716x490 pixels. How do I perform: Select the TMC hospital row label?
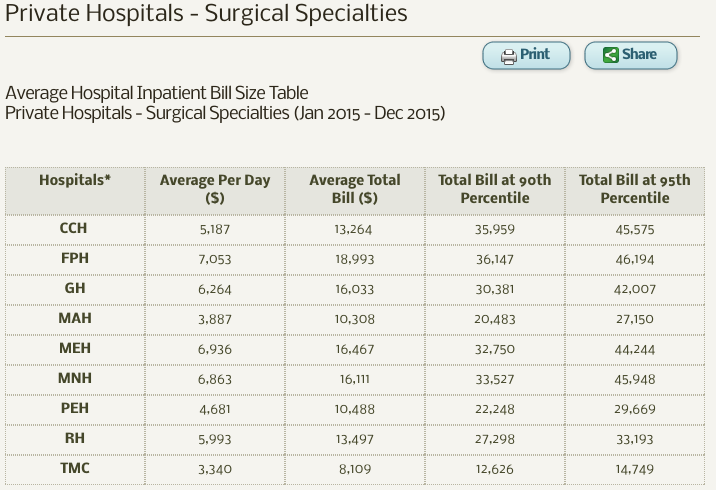74,469
